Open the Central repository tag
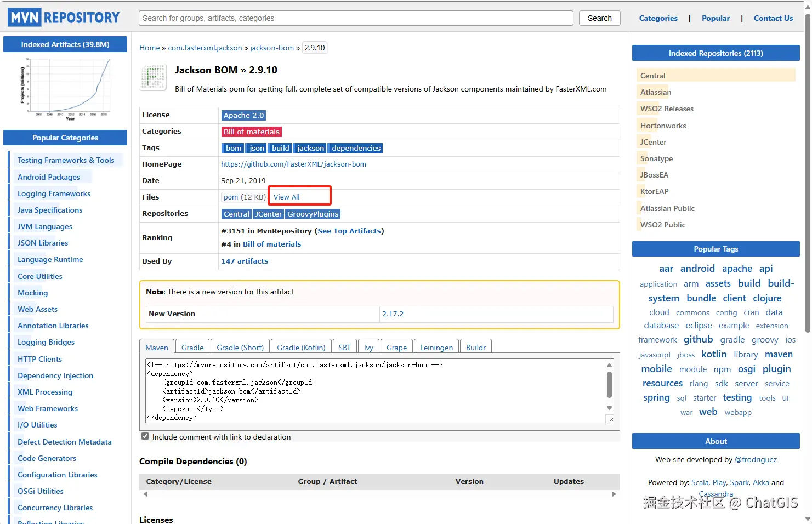812x524 pixels. click(236, 214)
